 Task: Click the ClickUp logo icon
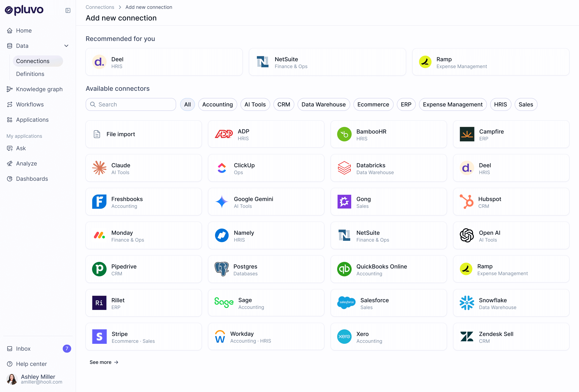222,168
